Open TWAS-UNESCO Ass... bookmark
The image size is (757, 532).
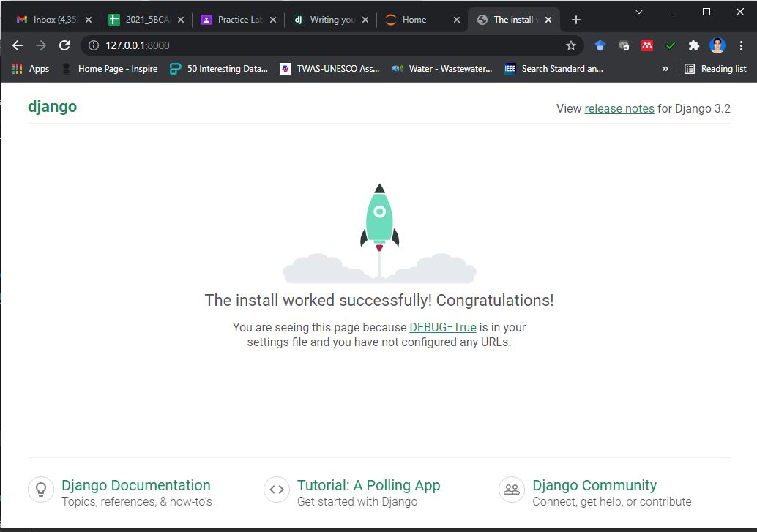tap(329, 69)
